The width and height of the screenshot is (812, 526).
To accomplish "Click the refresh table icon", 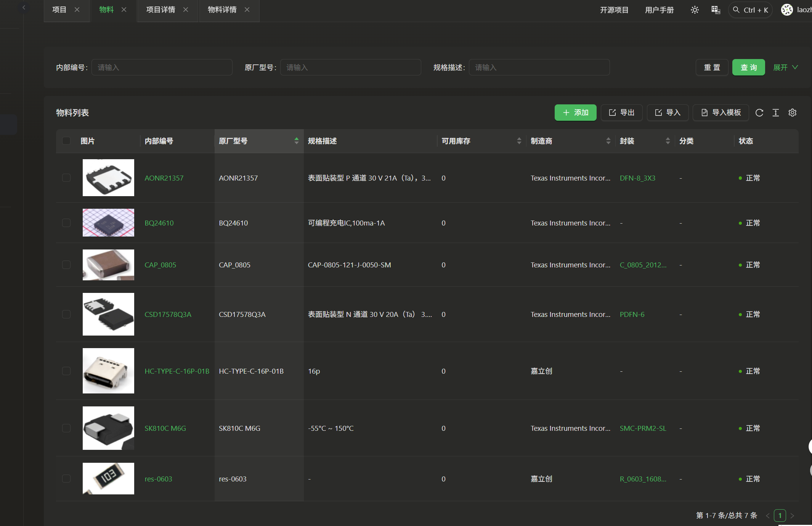I will (759, 113).
